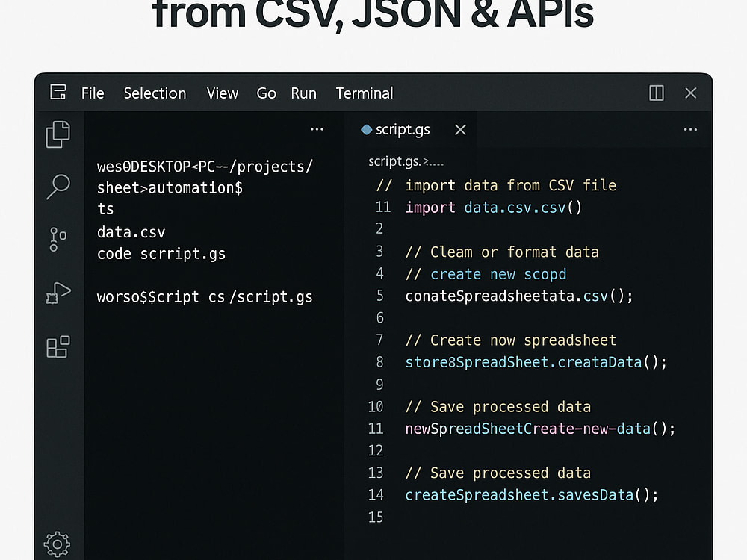
Task: Click the app logo icon beside File
Action: (x=58, y=92)
